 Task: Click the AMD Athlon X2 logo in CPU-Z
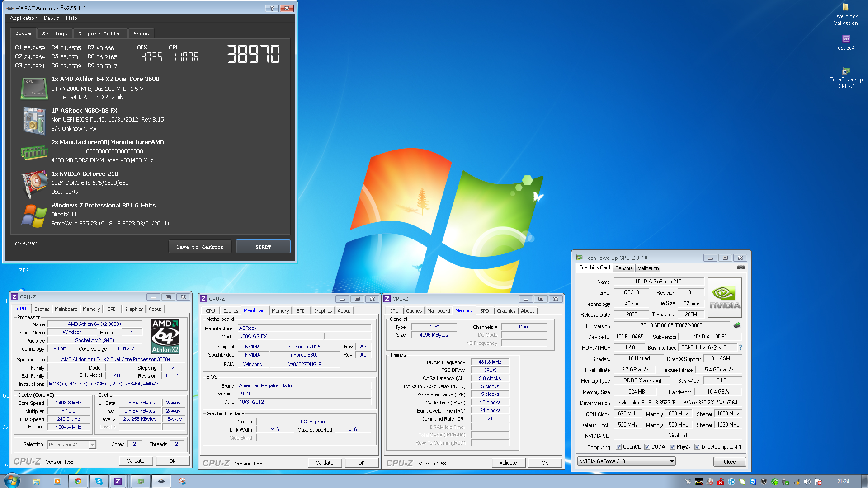[x=165, y=336]
